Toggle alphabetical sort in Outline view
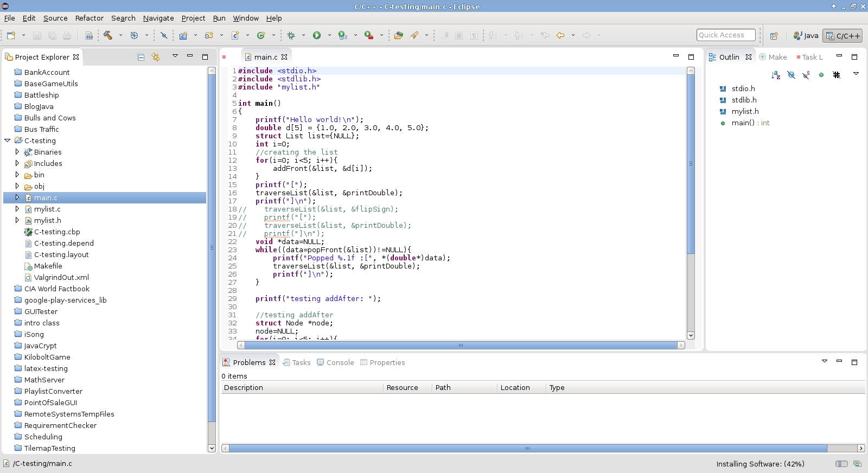Image resolution: width=868 pixels, height=473 pixels. tap(776, 75)
